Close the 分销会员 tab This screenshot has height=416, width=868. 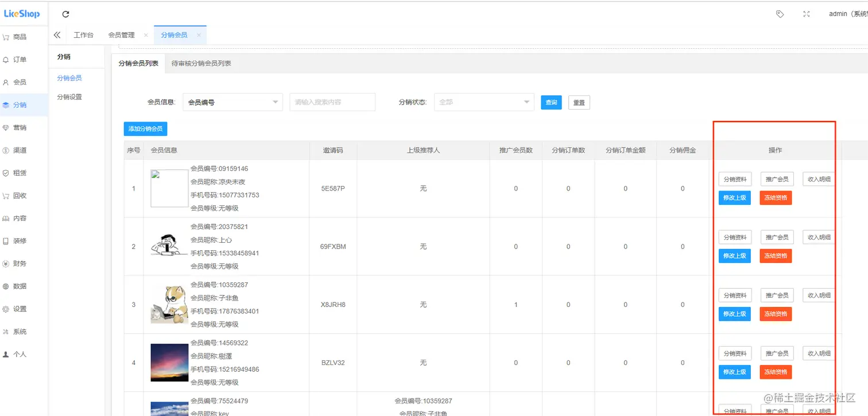pyautogui.click(x=199, y=35)
